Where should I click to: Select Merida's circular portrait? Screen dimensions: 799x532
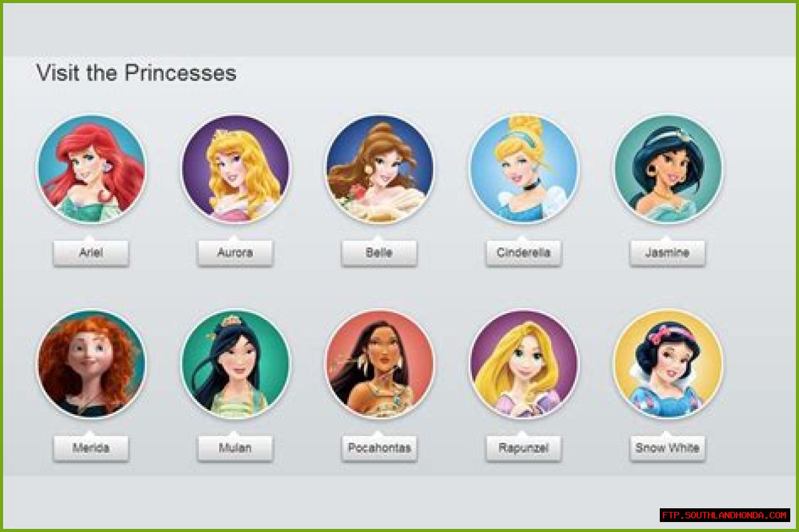tap(91, 364)
